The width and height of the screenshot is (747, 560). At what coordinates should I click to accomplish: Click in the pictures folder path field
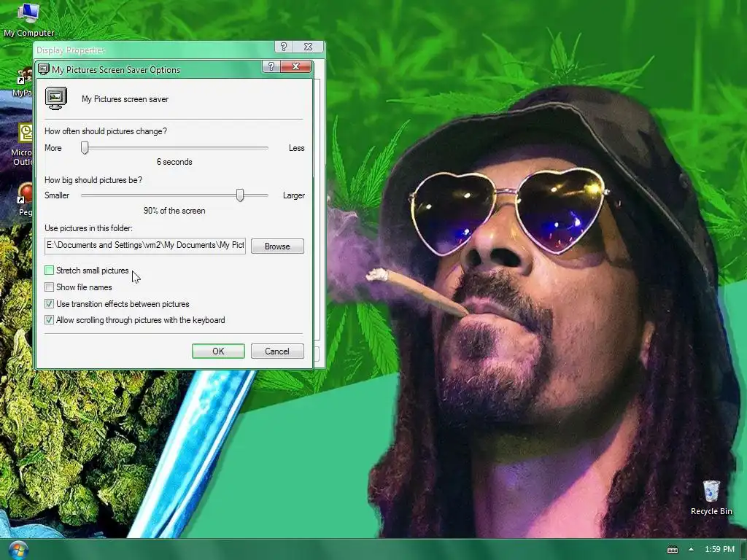(x=145, y=246)
